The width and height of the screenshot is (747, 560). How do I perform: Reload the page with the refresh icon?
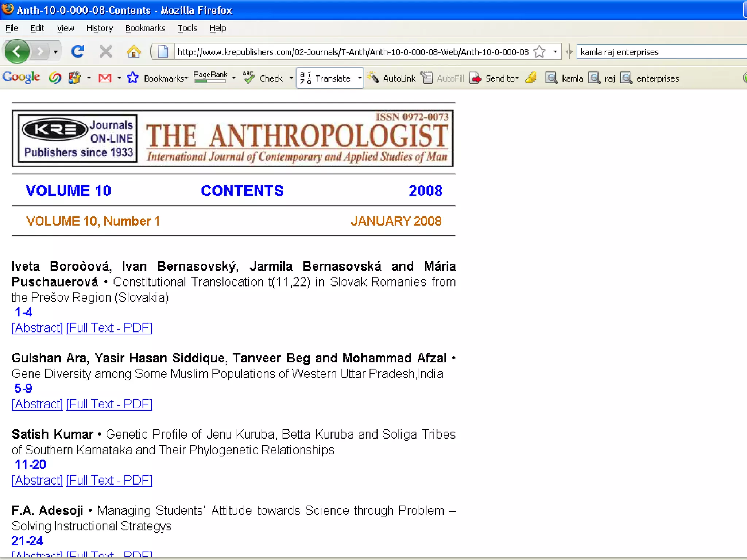[78, 51]
